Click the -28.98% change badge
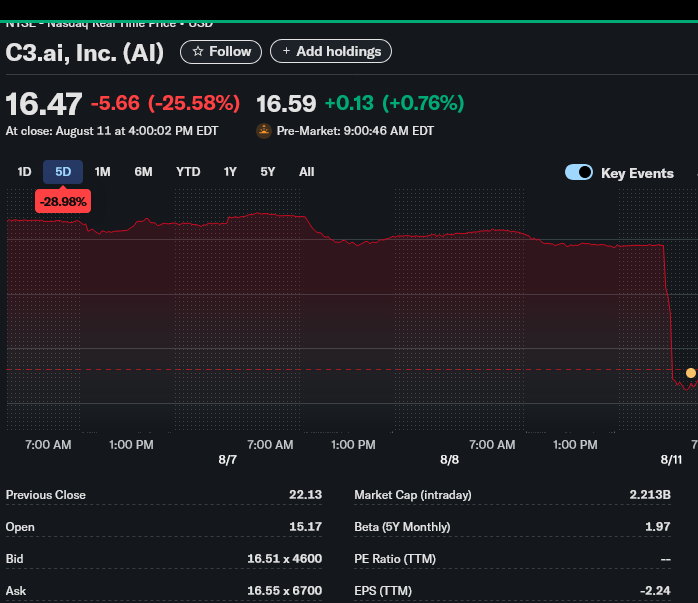 [63, 202]
